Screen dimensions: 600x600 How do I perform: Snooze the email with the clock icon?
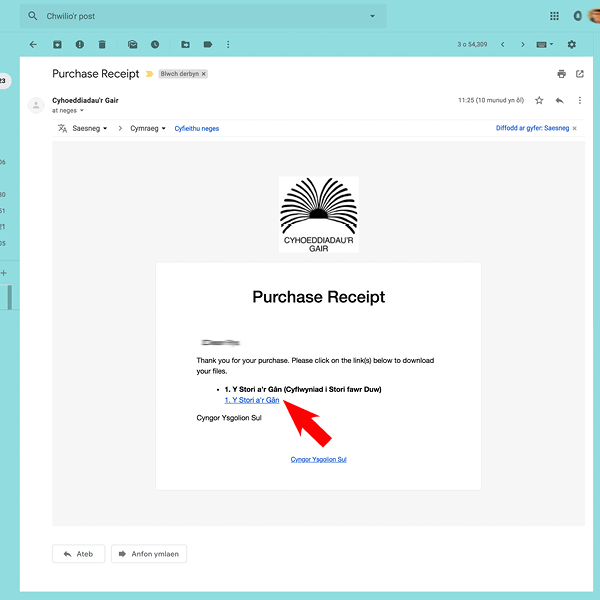tap(155, 45)
